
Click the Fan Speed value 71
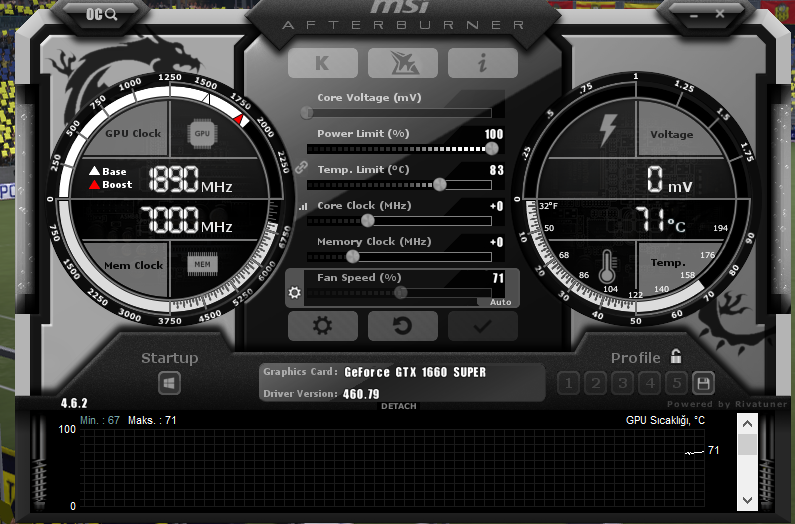[x=498, y=278]
